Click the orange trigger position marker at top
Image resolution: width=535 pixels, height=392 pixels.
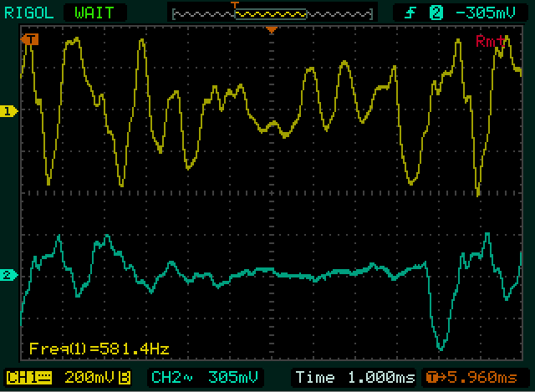click(271, 30)
